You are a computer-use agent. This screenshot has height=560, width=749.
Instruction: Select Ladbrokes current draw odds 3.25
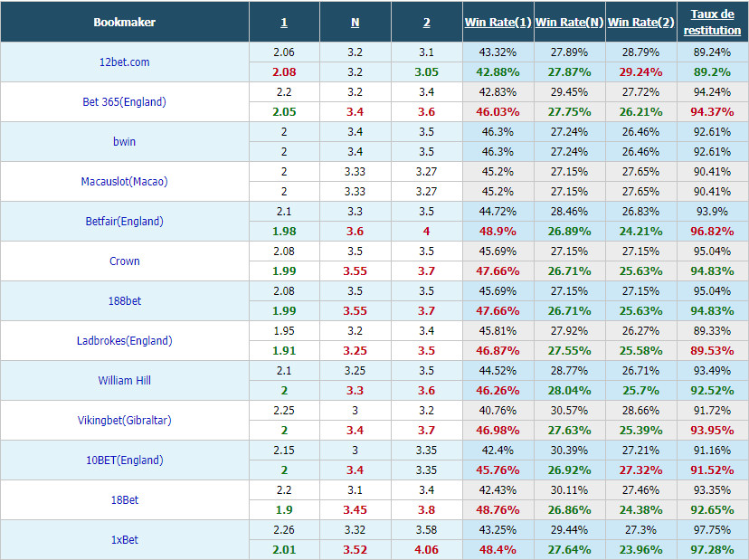click(355, 351)
